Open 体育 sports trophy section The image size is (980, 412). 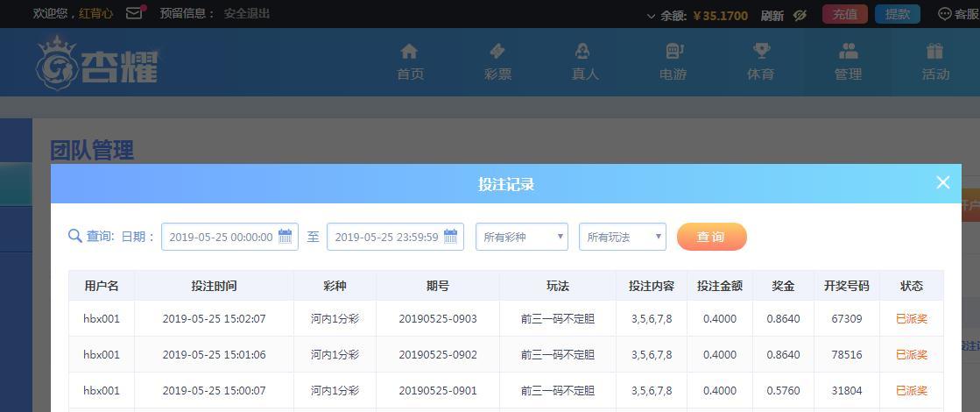point(760,61)
